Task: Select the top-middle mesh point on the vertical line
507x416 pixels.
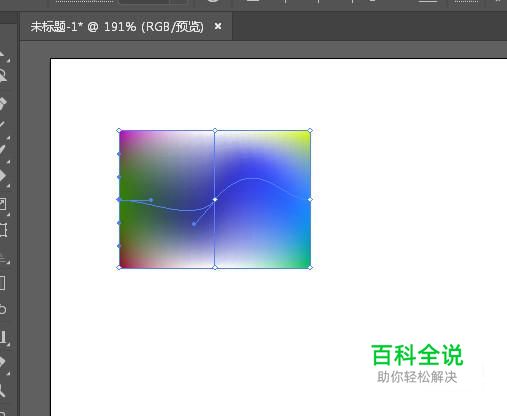Action: click(215, 130)
